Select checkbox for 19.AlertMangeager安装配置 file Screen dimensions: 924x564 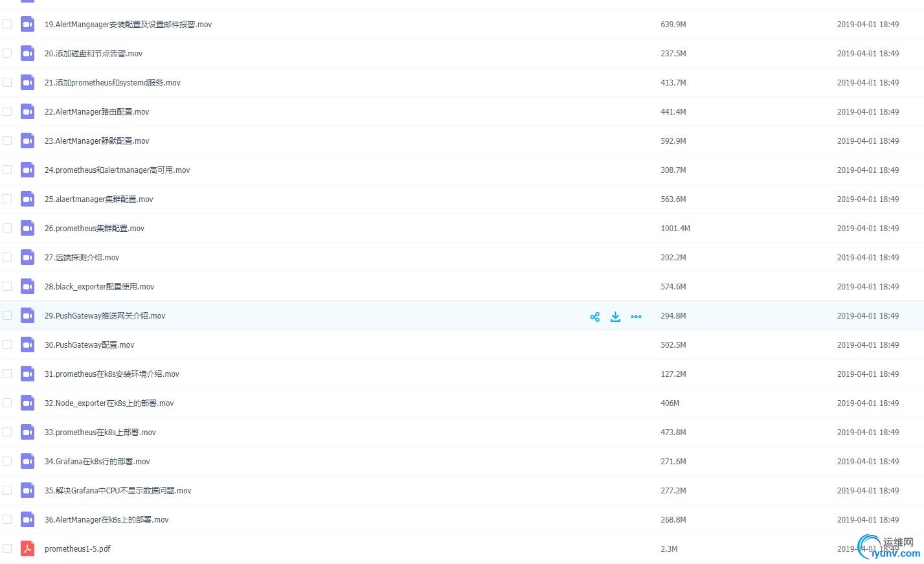point(7,24)
